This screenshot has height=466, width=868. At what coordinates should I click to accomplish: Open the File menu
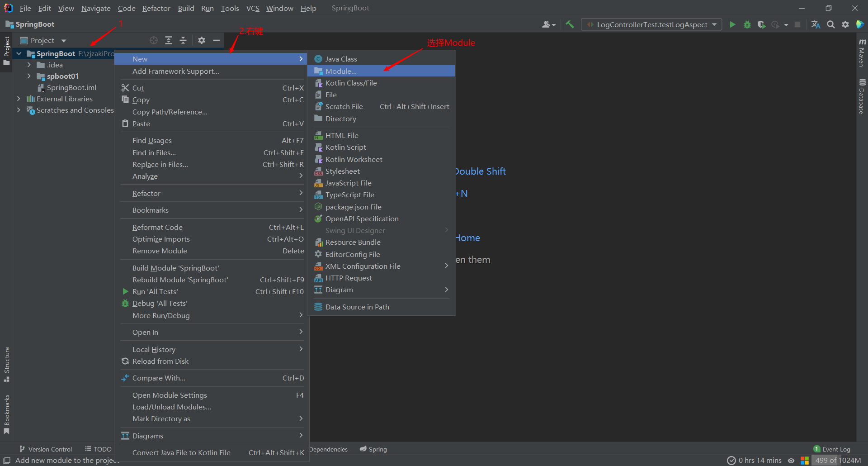[25, 8]
